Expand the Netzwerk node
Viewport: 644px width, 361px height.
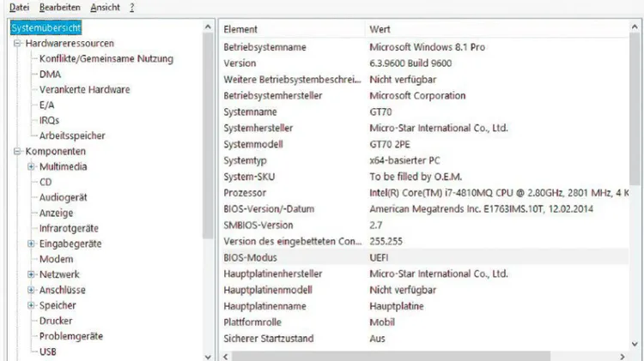coord(31,274)
